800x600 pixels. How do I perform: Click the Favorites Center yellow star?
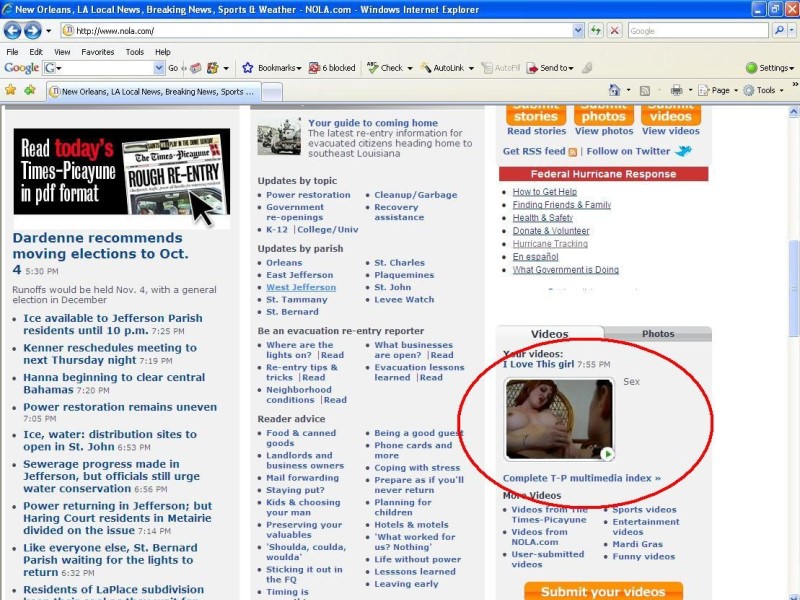[x=10, y=90]
